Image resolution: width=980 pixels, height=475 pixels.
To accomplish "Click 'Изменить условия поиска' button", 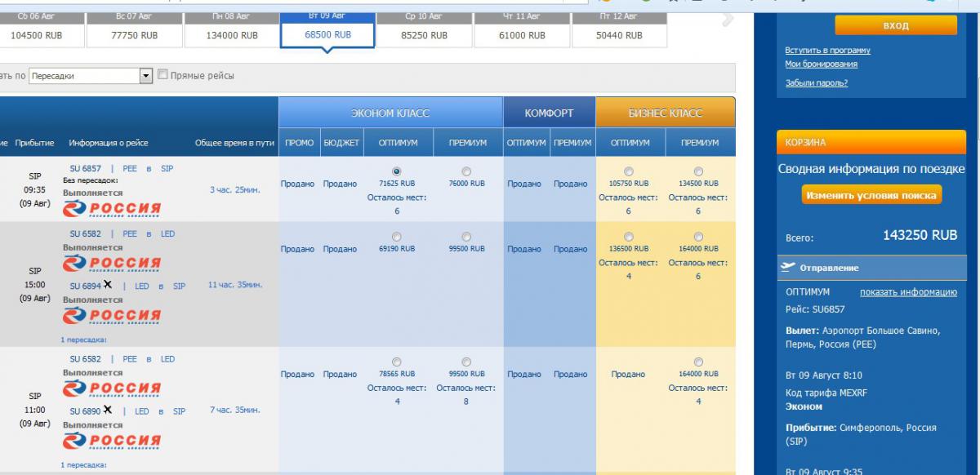I will click(x=871, y=196).
